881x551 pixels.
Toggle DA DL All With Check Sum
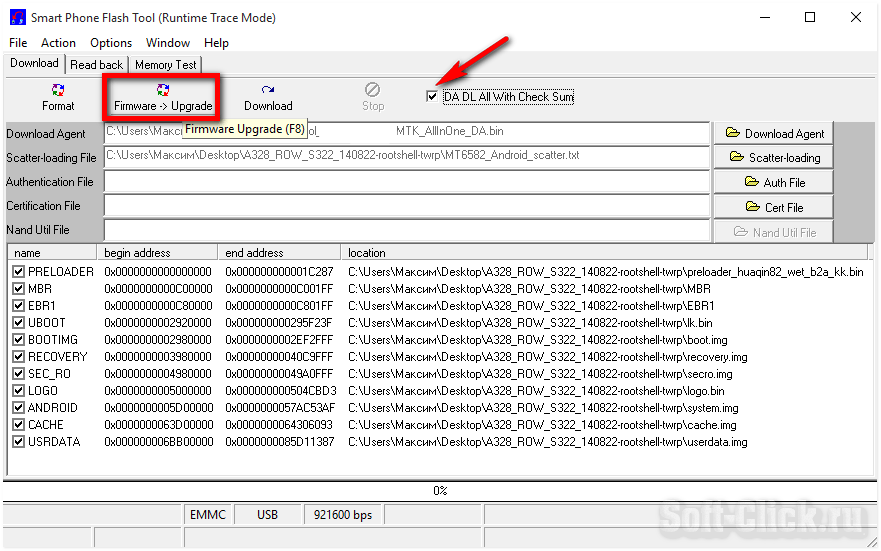click(x=432, y=97)
